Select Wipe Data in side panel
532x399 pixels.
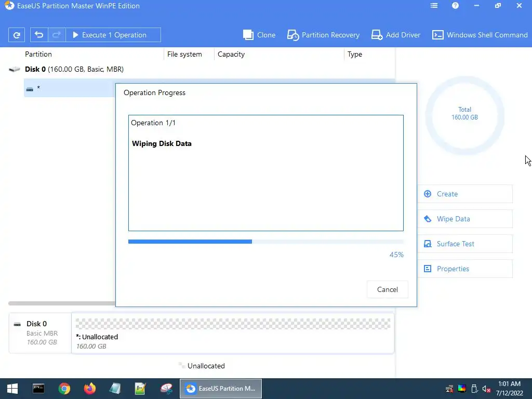tap(465, 219)
